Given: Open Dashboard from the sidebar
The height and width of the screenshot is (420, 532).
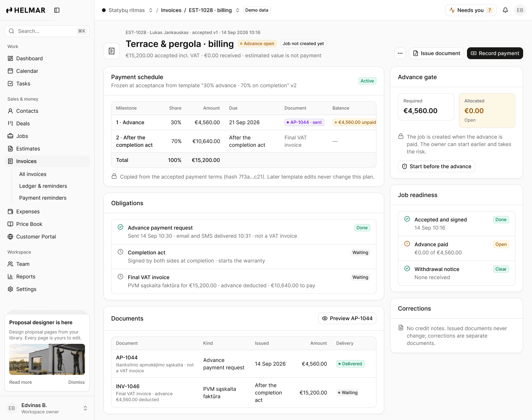Looking at the screenshot, I should click(47, 58).
